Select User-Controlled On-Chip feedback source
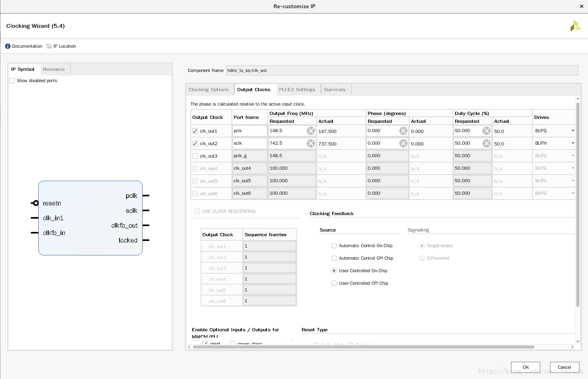This screenshot has height=379, width=588. (x=334, y=271)
